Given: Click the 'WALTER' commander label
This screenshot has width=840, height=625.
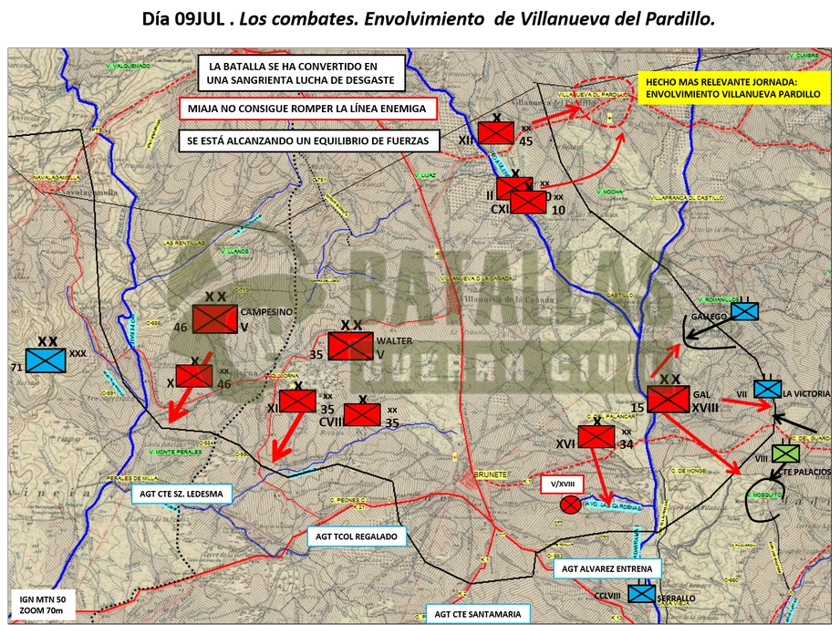Looking at the screenshot, I should tap(394, 341).
